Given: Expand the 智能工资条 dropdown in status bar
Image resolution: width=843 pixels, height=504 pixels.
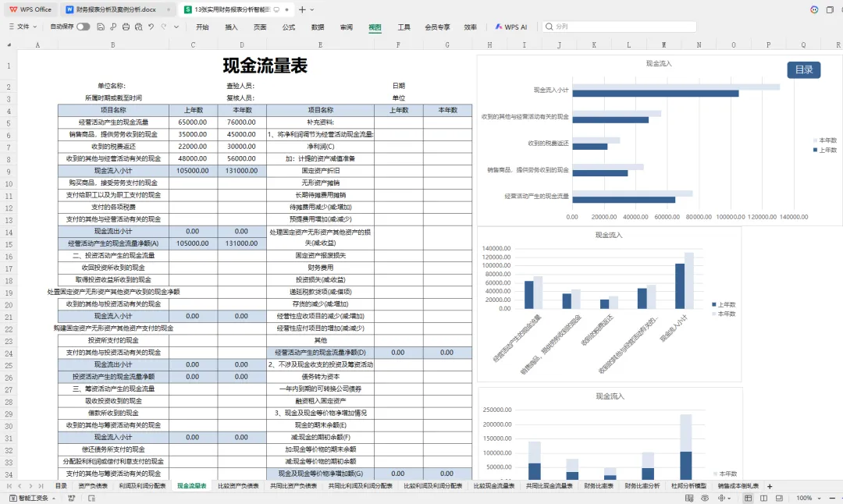Looking at the screenshot, I should coord(54,499).
